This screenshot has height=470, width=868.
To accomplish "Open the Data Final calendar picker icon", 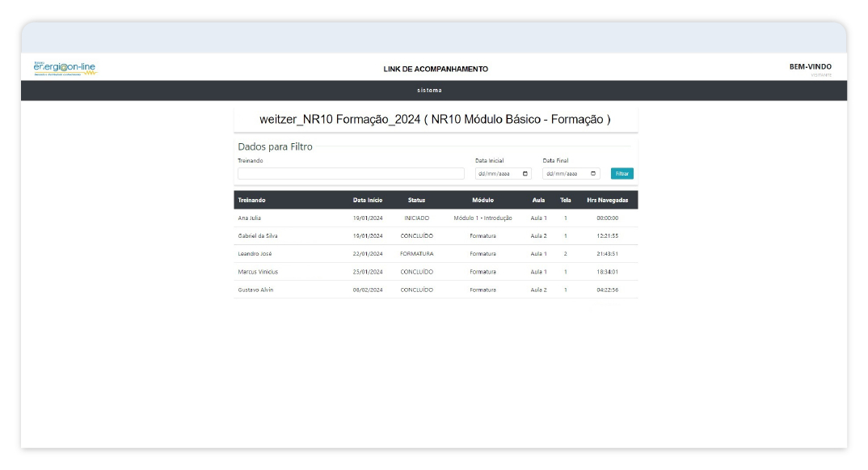I will pyautogui.click(x=593, y=173).
